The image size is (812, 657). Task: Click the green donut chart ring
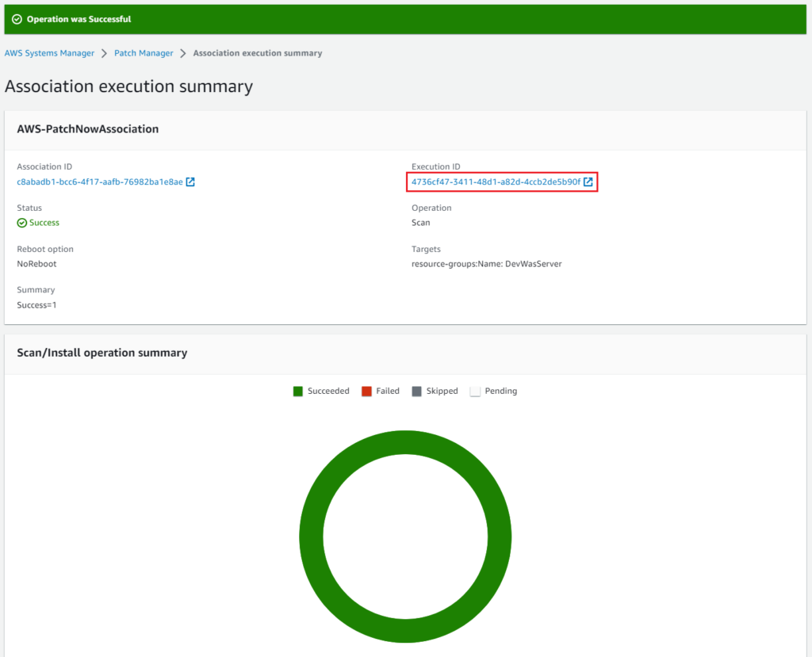click(x=311, y=537)
